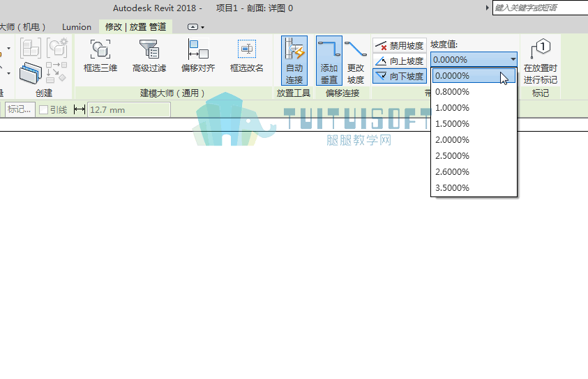Click the leader length dimension icon
The image size is (588, 379).
(80, 110)
